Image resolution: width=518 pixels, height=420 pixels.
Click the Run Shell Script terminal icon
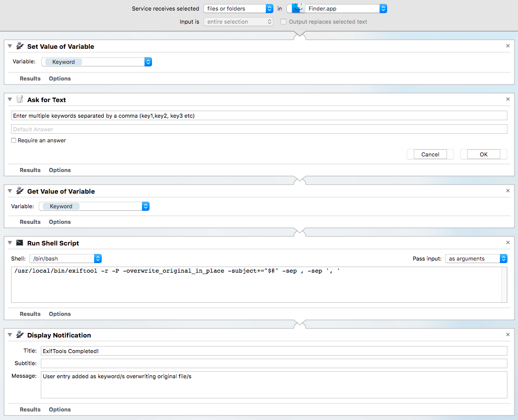[x=20, y=242]
